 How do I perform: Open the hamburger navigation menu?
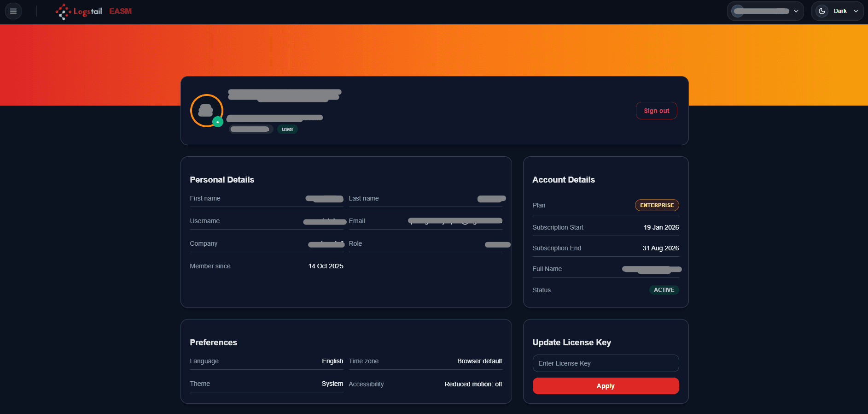tap(13, 11)
